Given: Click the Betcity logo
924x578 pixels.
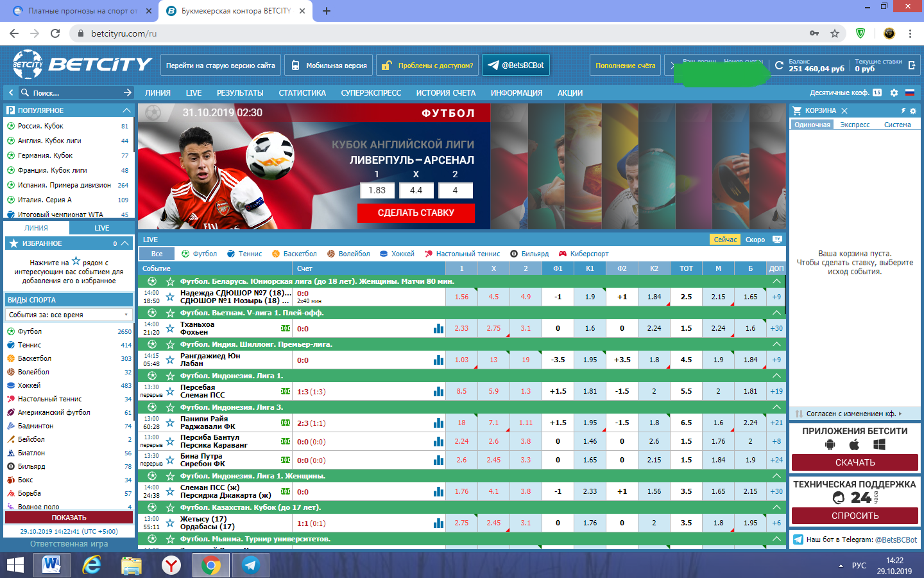Looking at the screenshot, I should point(82,64).
